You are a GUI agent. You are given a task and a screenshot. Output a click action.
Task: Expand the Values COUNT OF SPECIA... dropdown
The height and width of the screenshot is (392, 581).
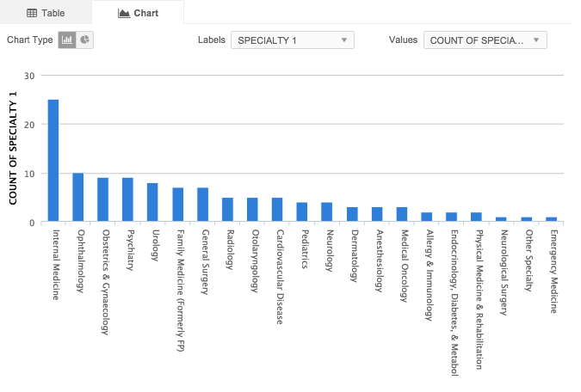tap(485, 40)
